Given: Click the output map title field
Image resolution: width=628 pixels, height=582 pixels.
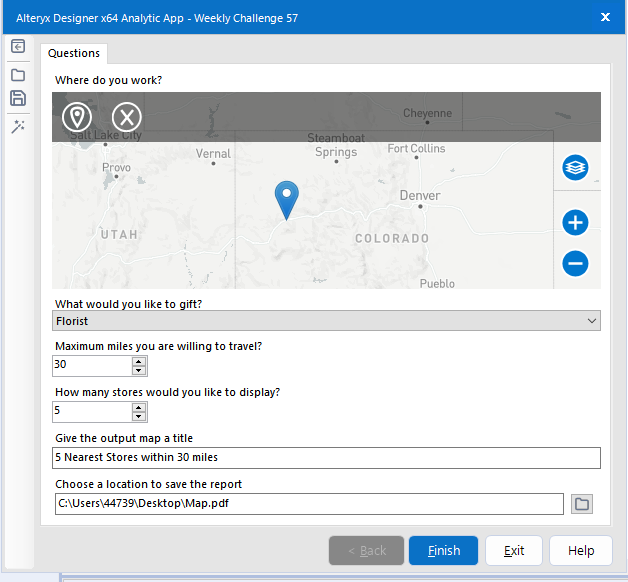Looking at the screenshot, I should point(327,458).
